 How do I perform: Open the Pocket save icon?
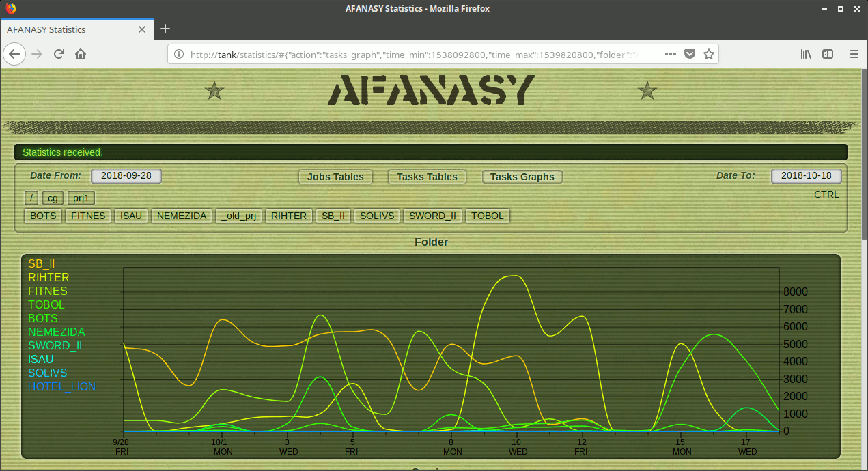(x=690, y=54)
